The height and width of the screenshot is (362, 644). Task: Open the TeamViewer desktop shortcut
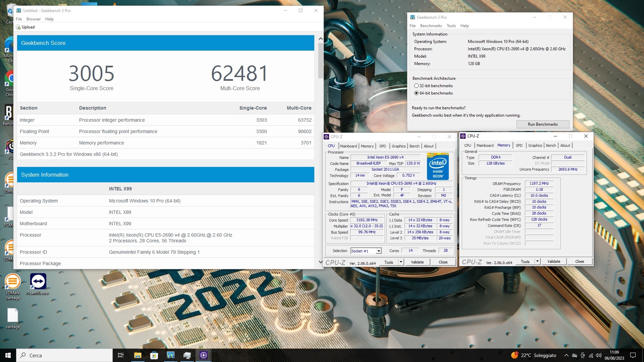coord(38,284)
